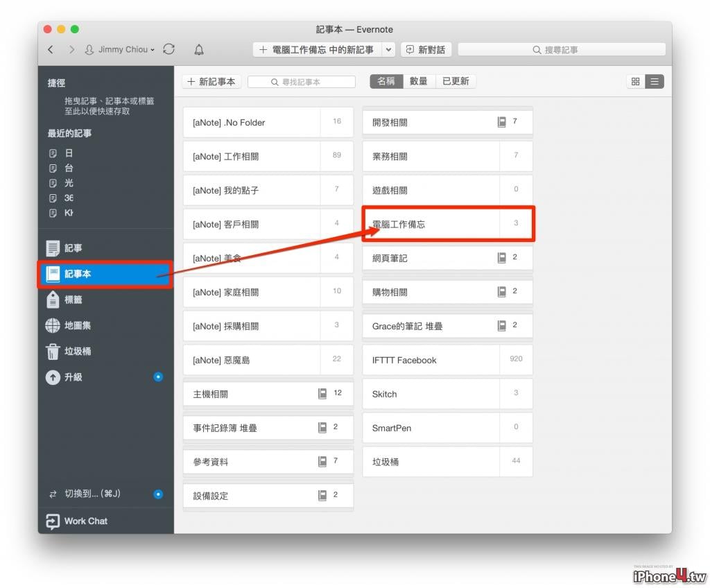Click the sync icon in the toolbar

click(x=169, y=49)
